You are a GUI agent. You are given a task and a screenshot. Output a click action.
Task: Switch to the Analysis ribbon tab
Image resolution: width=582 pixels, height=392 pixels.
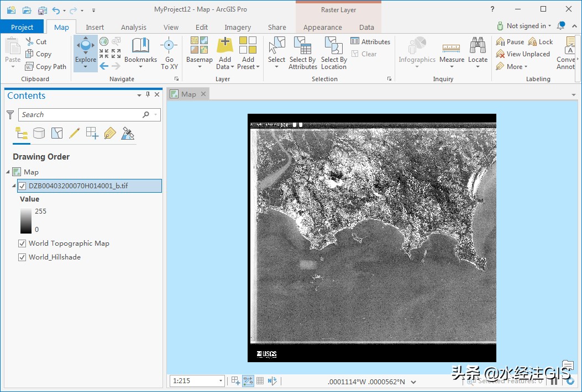tap(134, 27)
